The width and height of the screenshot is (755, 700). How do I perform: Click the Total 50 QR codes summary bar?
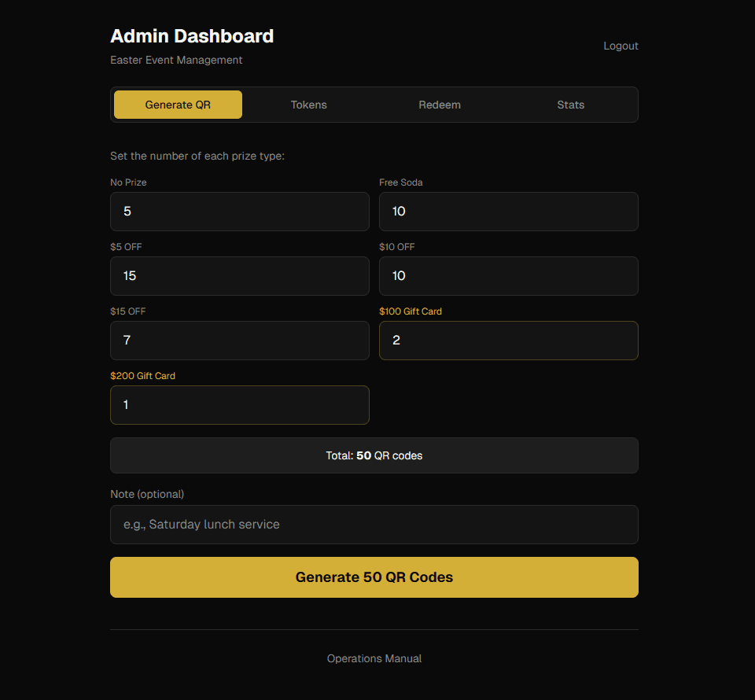(x=374, y=455)
